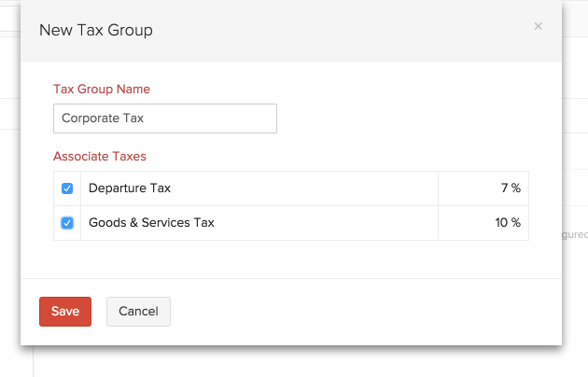Click the New Tax Group title

point(96,31)
